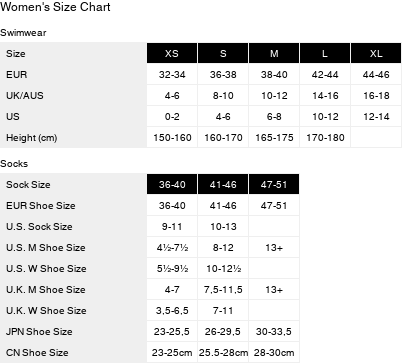402x363 pixels.
Task: Click the Height (cm) row label
Action: click(32, 138)
